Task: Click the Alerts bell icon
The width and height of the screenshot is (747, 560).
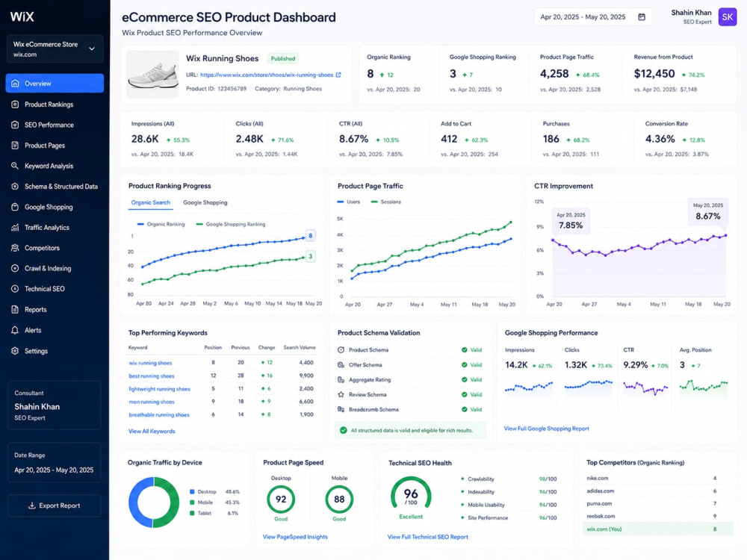Action: (x=15, y=330)
